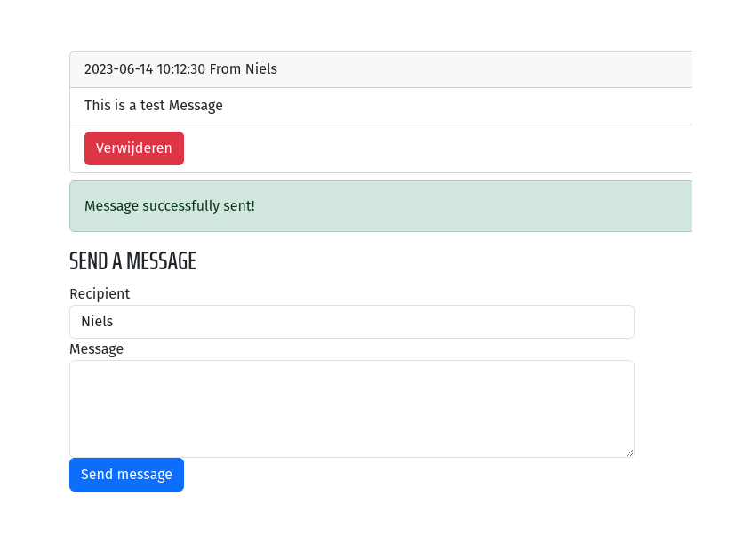Viewport: 745px width, 560px height.
Task: Focus the empty Message textarea
Action: click(351, 409)
